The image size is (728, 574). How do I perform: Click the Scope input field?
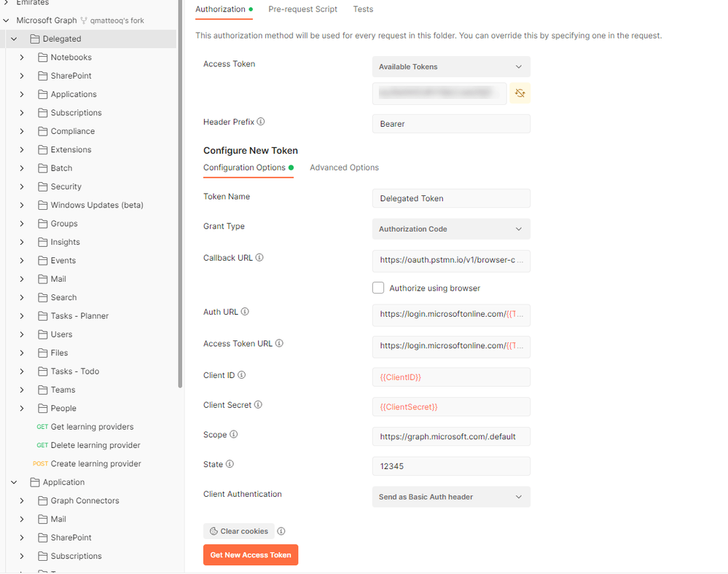[x=451, y=436]
